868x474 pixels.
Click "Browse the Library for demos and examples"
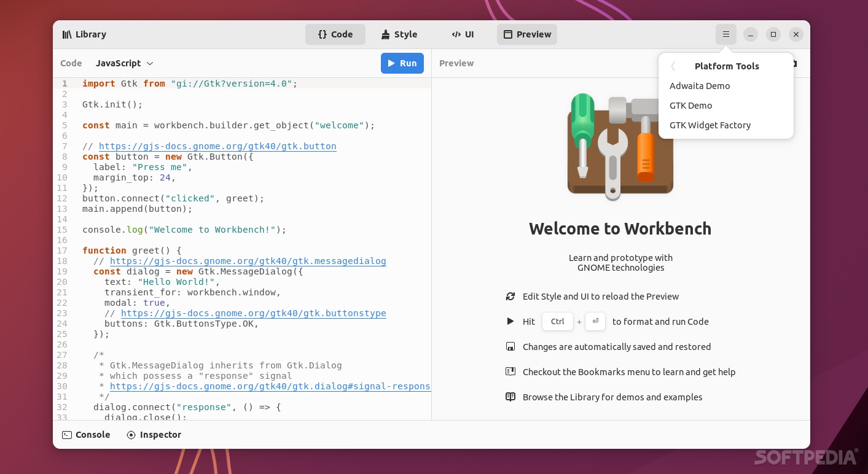coord(612,397)
